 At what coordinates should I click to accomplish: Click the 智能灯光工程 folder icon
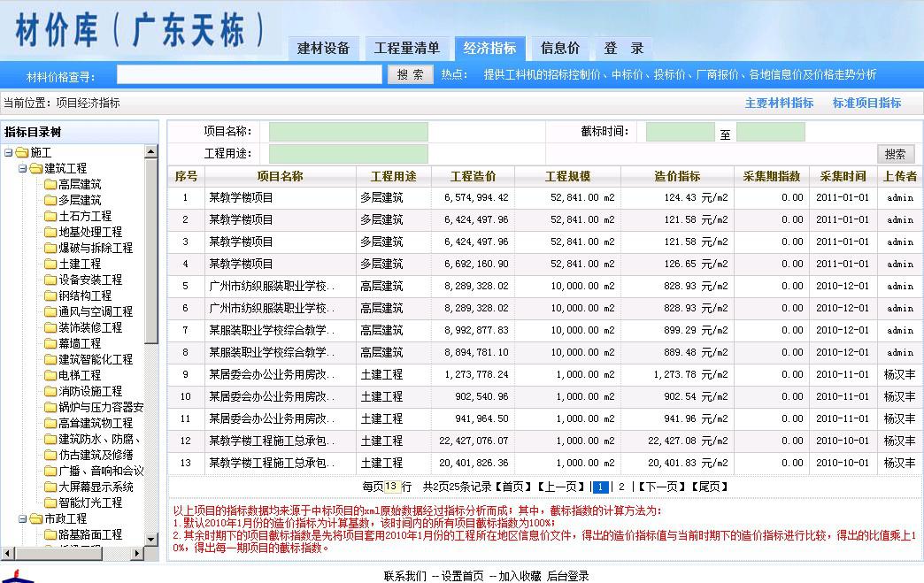click(x=50, y=502)
